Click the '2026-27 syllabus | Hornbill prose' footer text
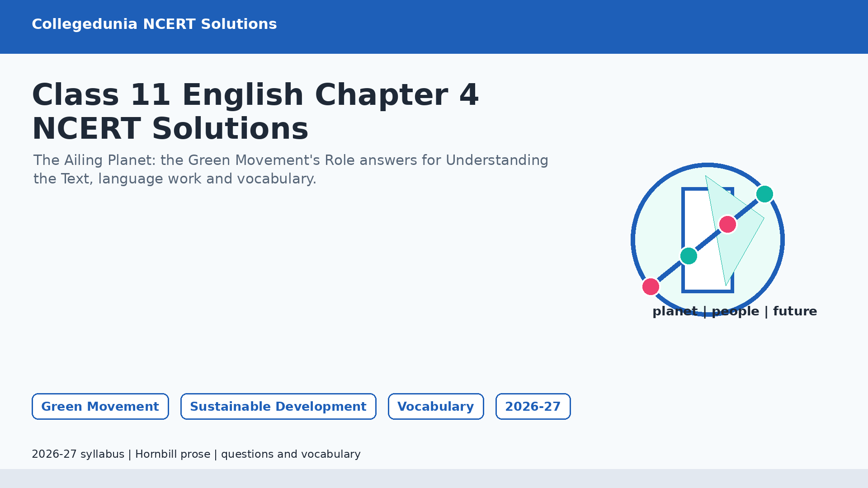The width and height of the screenshot is (868, 488). pos(196,454)
